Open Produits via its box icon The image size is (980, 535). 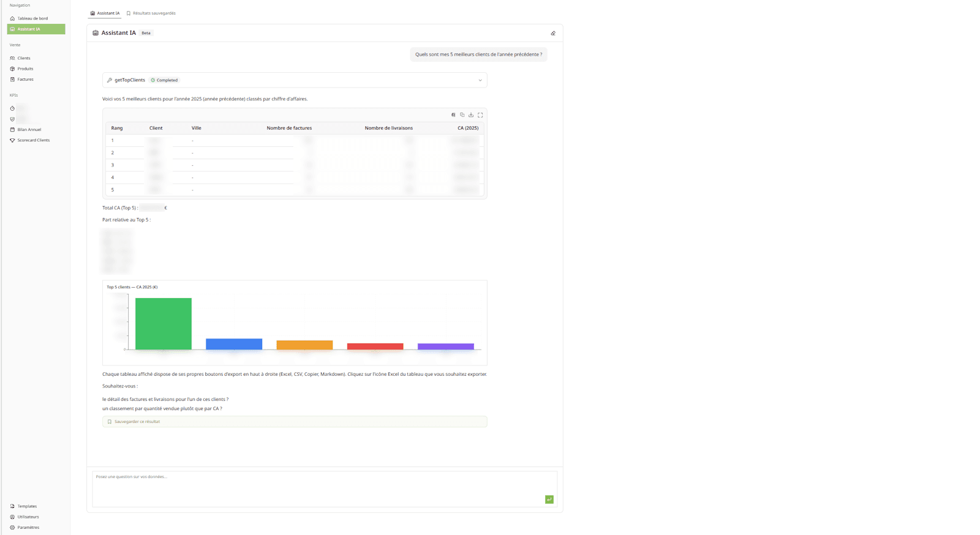pos(12,69)
